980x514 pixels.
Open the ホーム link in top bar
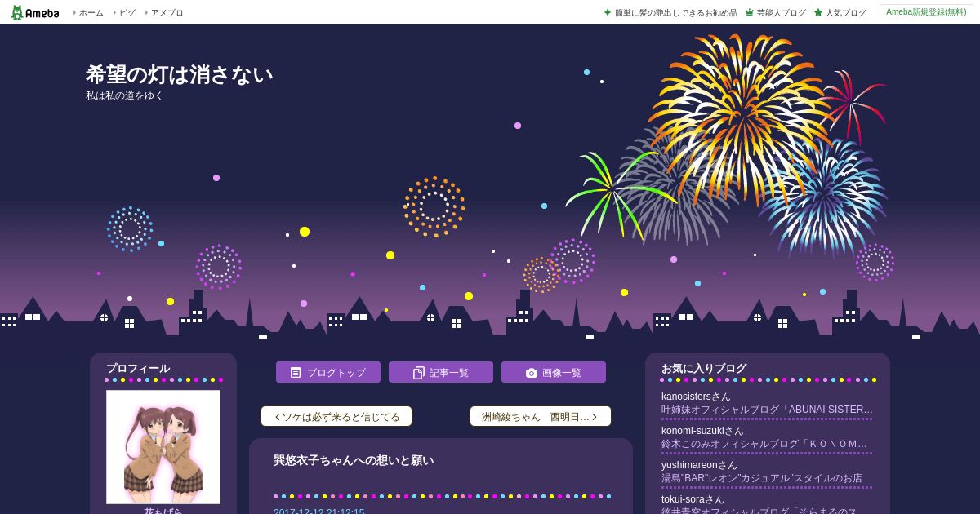coord(91,12)
